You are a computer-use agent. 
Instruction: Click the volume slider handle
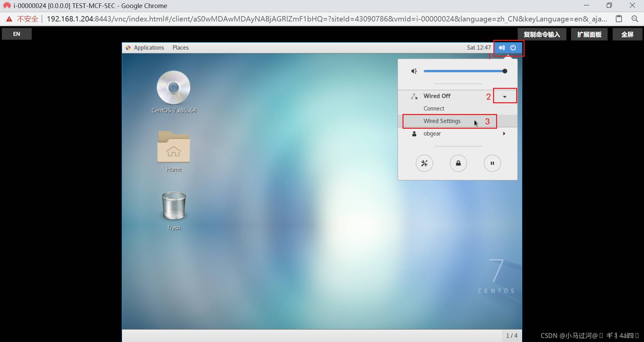pos(505,71)
